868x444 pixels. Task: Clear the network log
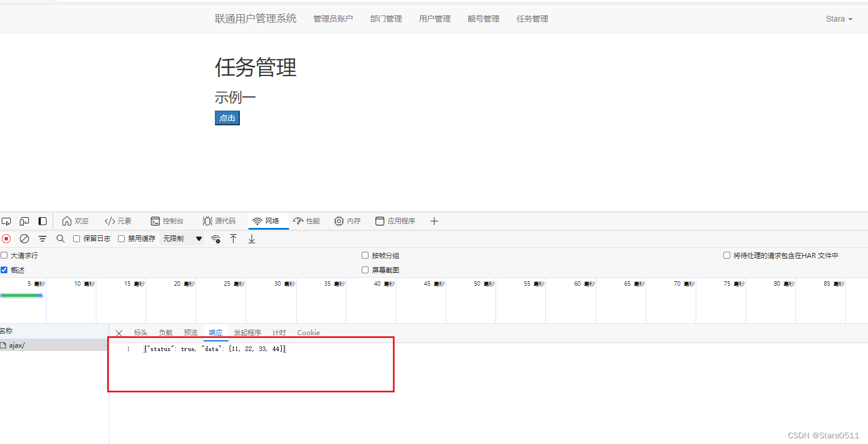[x=24, y=239]
